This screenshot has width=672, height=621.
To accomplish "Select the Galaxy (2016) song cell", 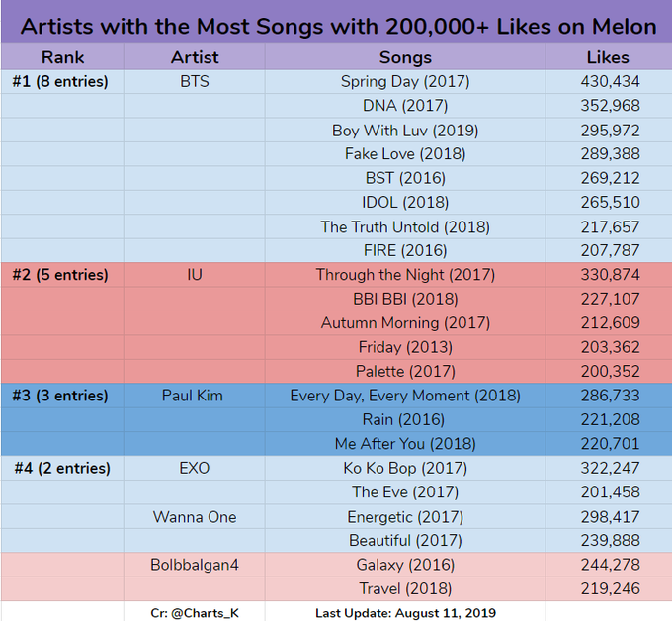I will [405, 565].
